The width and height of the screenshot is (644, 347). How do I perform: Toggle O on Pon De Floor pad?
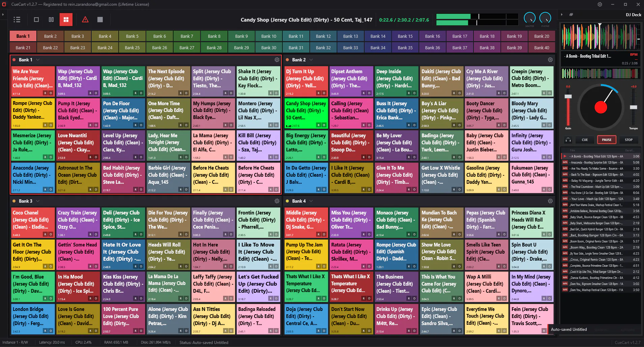coord(141,125)
